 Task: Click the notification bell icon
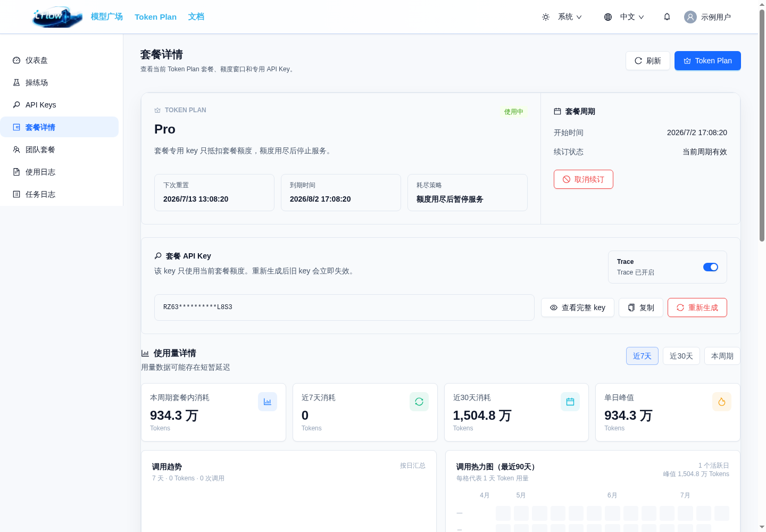(667, 17)
